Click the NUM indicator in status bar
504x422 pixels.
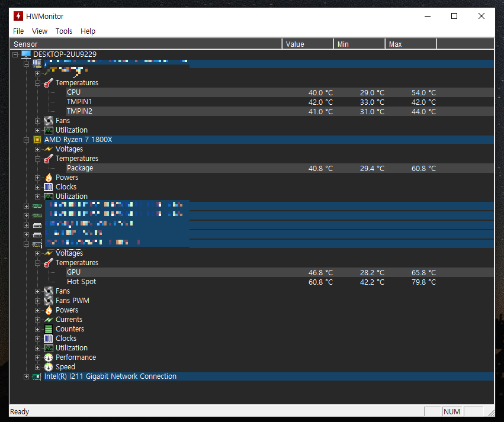pyautogui.click(x=452, y=412)
